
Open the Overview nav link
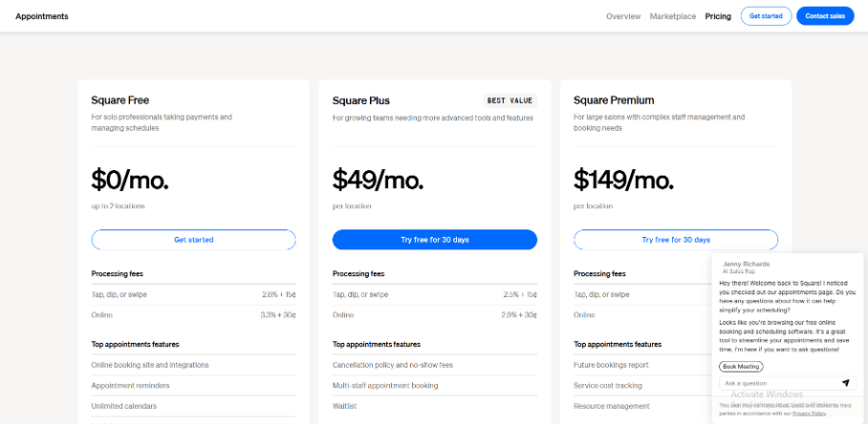click(623, 16)
